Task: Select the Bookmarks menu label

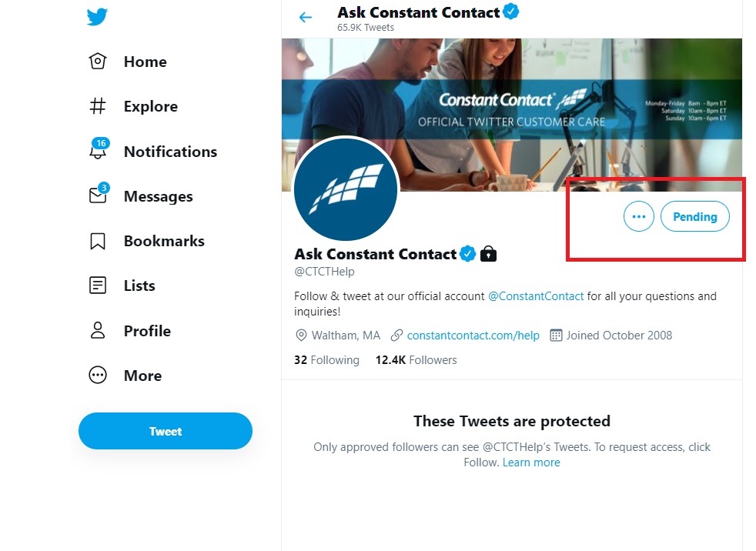Action: click(x=164, y=241)
